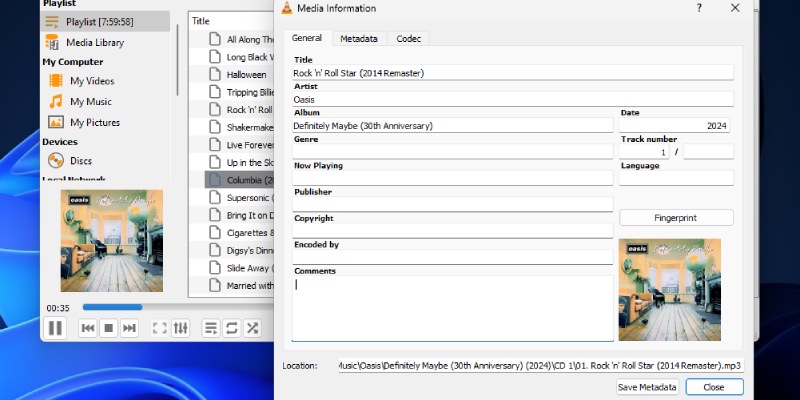The width and height of the screenshot is (800, 400).
Task: Skip to previous track in VLC
Action: coord(88,328)
